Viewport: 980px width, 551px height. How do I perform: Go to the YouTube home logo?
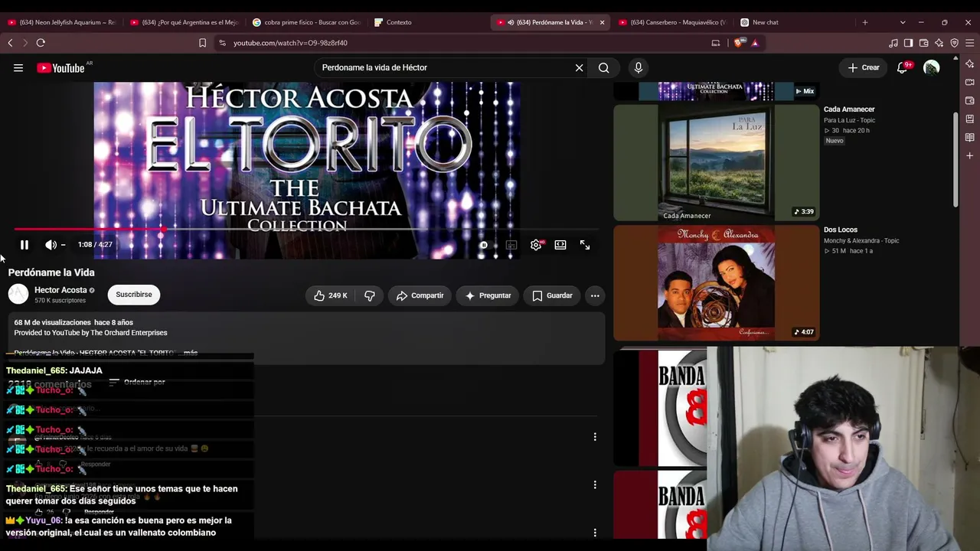point(60,68)
